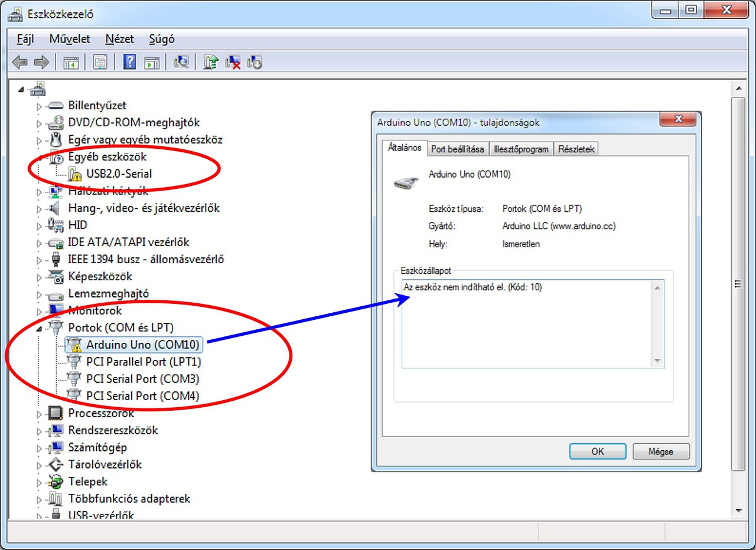
Task: Select PCI Serial Port (COM4) in the tree
Action: (142, 396)
